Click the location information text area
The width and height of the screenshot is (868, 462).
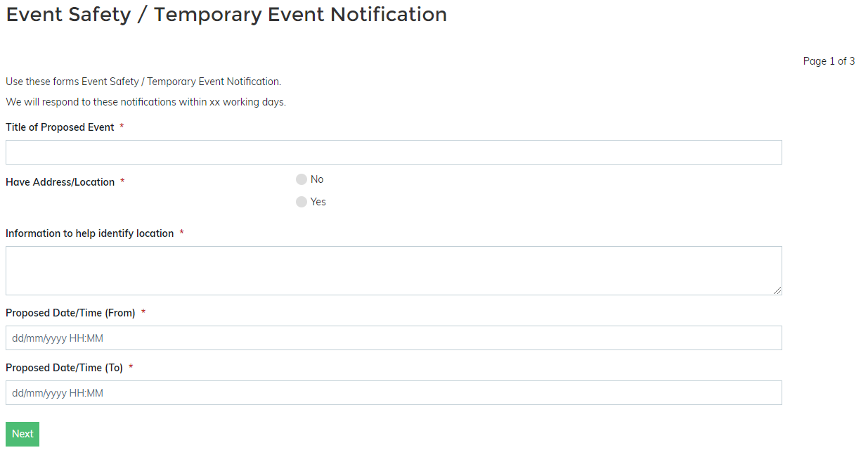point(394,270)
